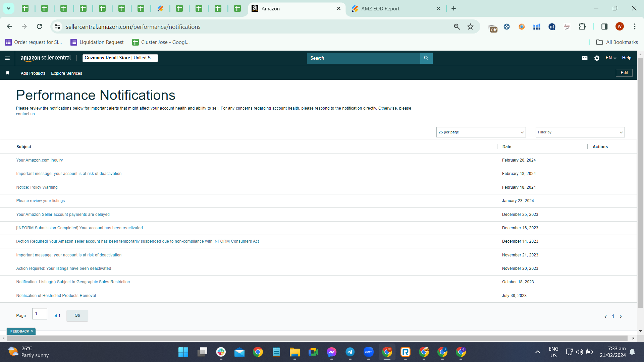644x362 pixels.
Task: Click the browser address bar URL
Action: click(133, 27)
